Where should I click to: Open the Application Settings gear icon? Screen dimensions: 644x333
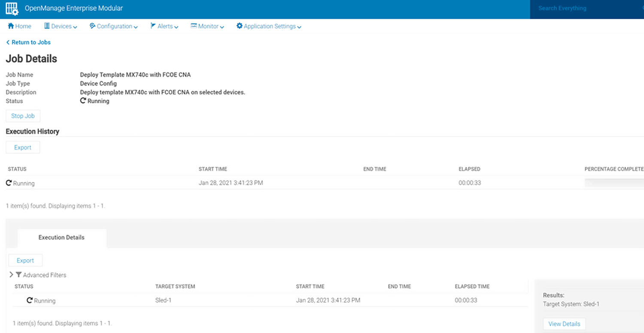[x=239, y=26]
